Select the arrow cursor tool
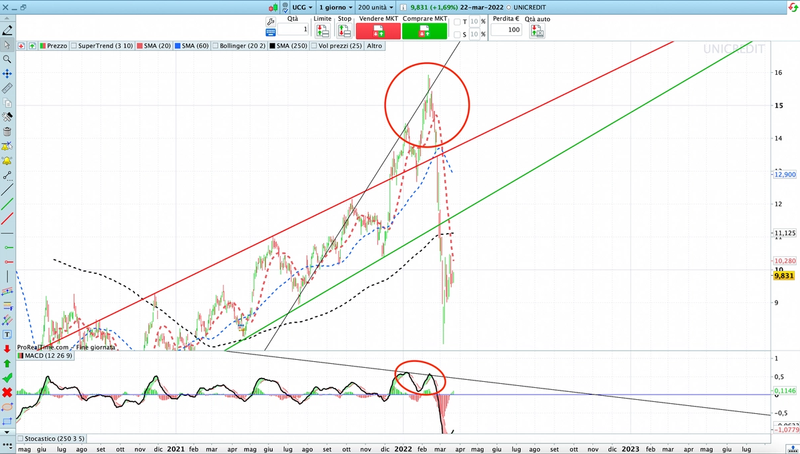 (7, 45)
